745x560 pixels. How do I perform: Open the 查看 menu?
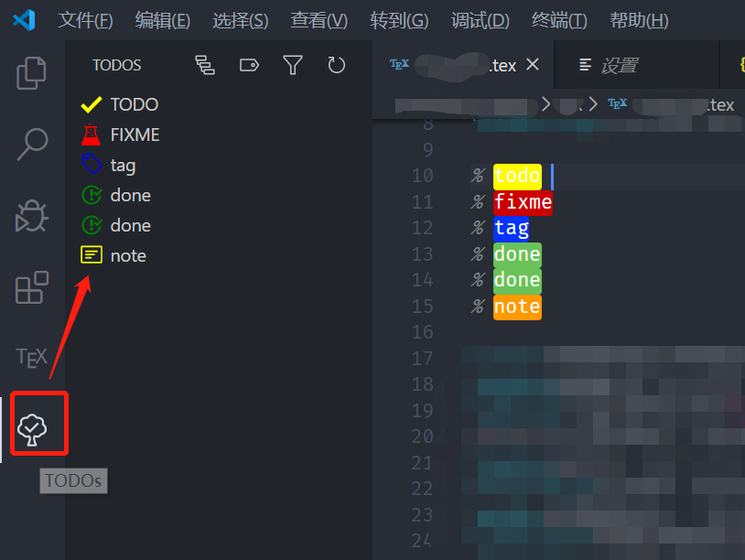(x=319, y=20)
